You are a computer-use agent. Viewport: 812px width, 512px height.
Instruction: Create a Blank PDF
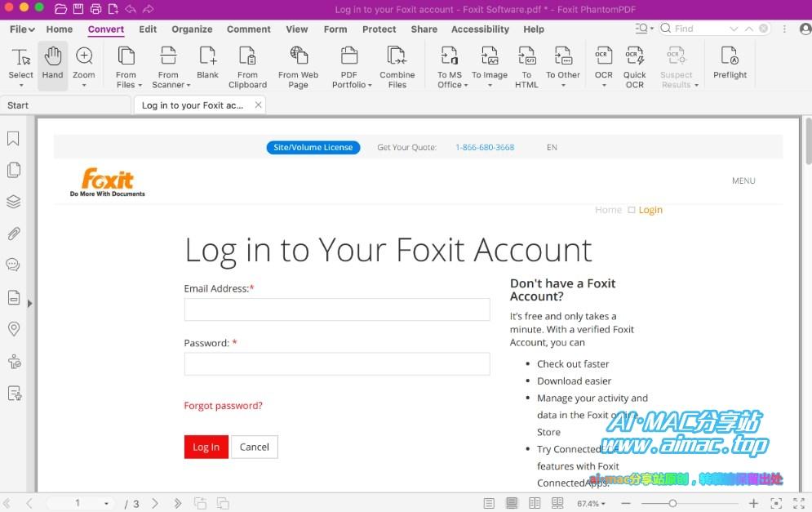(207, 63)
